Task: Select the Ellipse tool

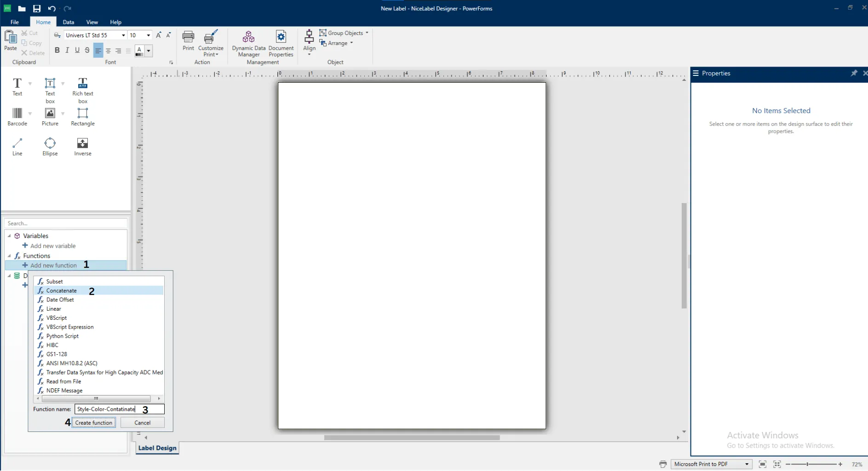Action: click(50, 146)
